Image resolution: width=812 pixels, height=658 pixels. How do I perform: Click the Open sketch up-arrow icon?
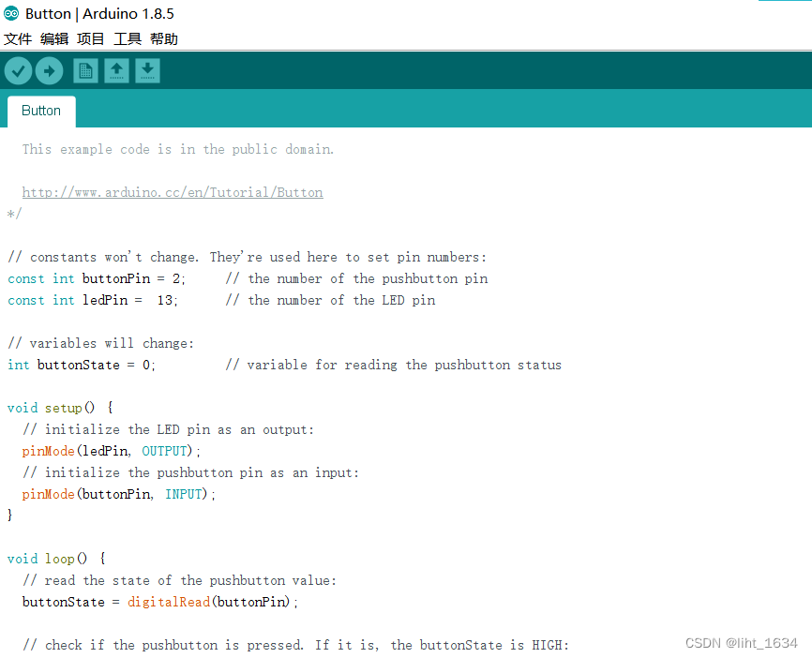coord(116,70)
